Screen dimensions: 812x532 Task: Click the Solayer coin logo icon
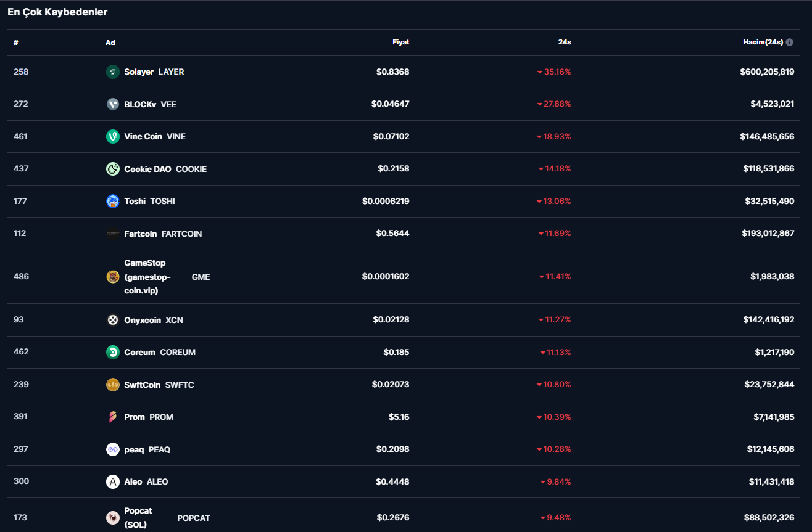(112, 72)
